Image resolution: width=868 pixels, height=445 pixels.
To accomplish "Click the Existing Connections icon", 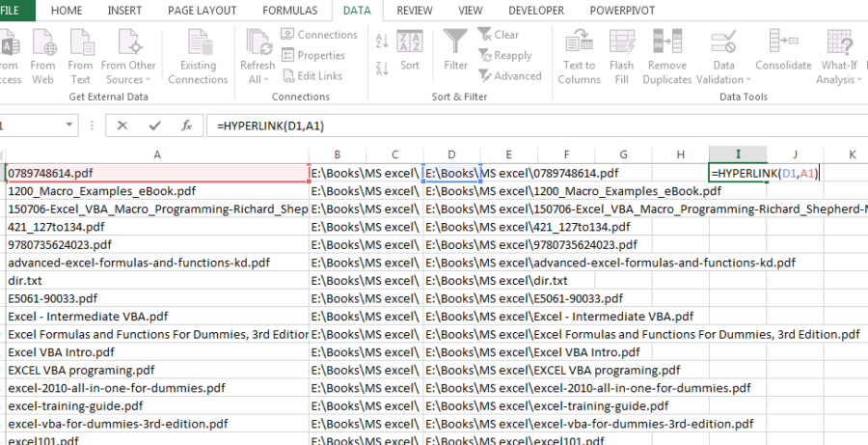I will 198,57.
